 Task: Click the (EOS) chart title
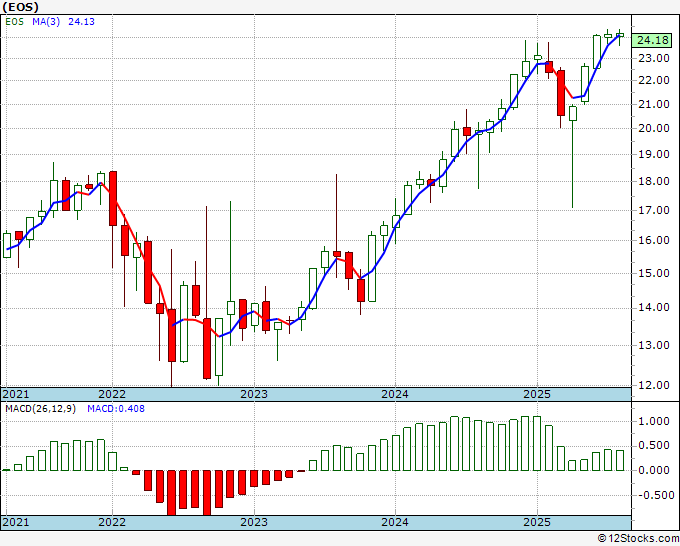coord(20,7)
